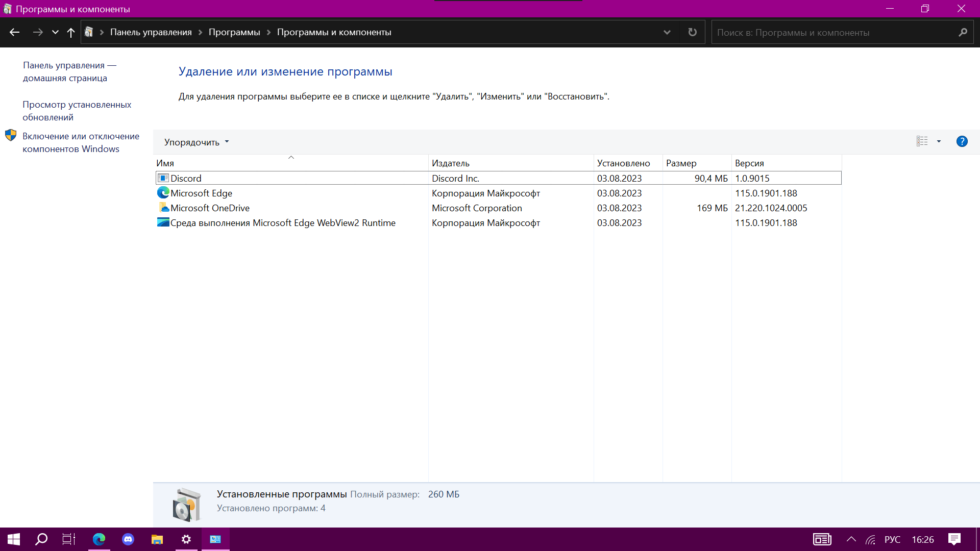Open the help question mark icon
The height and width of the screenshot is (551, 980).
click(962, 141)
